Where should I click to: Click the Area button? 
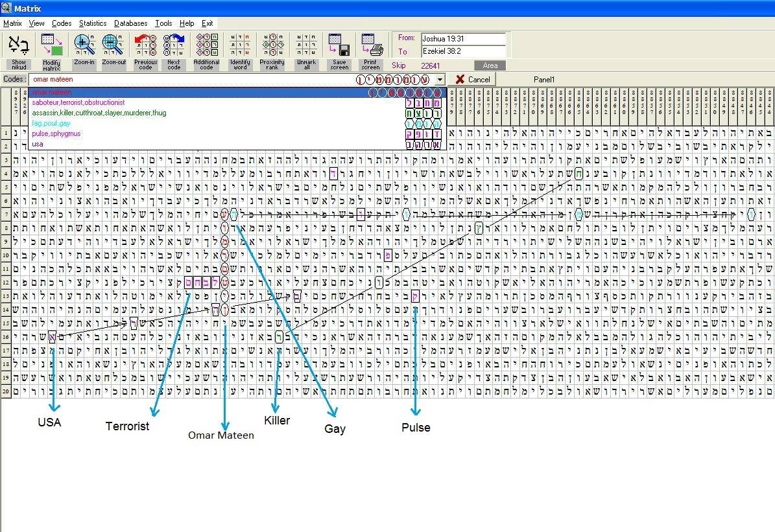point(490,65)
